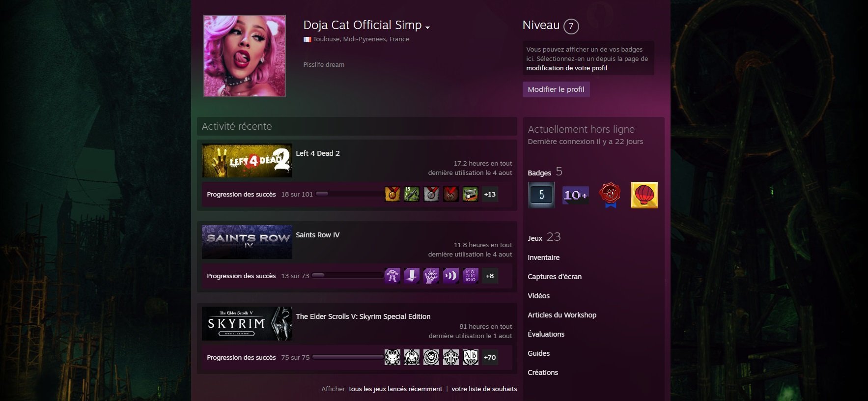This screenshot has height=401, width=868.
Task: Click Saints Row IV achievement progress bar
Action: point(348,276)
